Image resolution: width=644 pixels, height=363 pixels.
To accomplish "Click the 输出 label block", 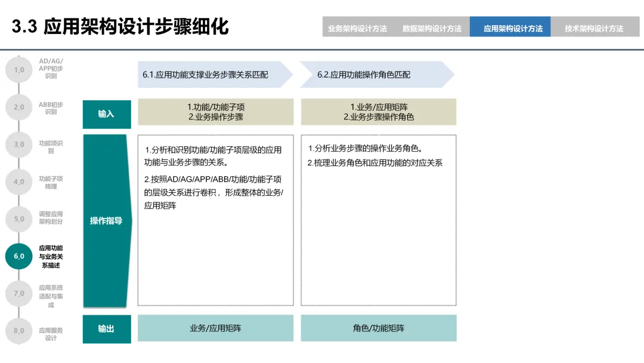I will pyautogui.click(x=107, y=329).
